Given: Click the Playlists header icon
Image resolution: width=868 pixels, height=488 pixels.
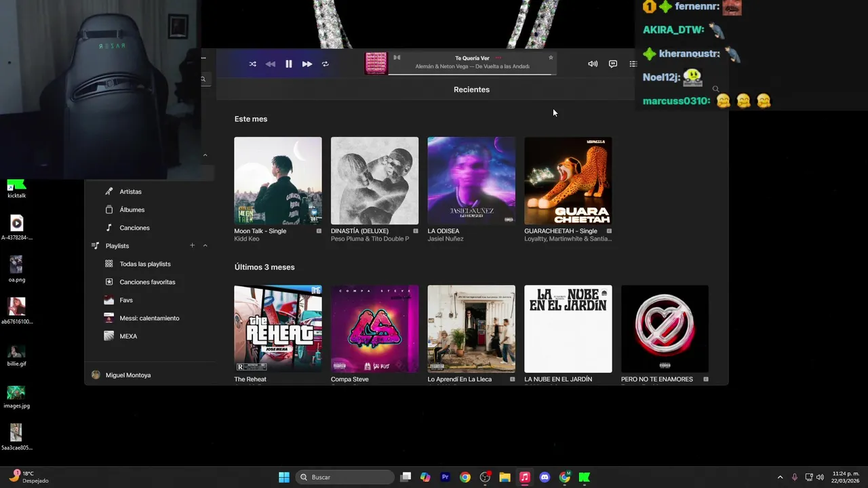Looking at the screenshot, I should pos(96,245).
